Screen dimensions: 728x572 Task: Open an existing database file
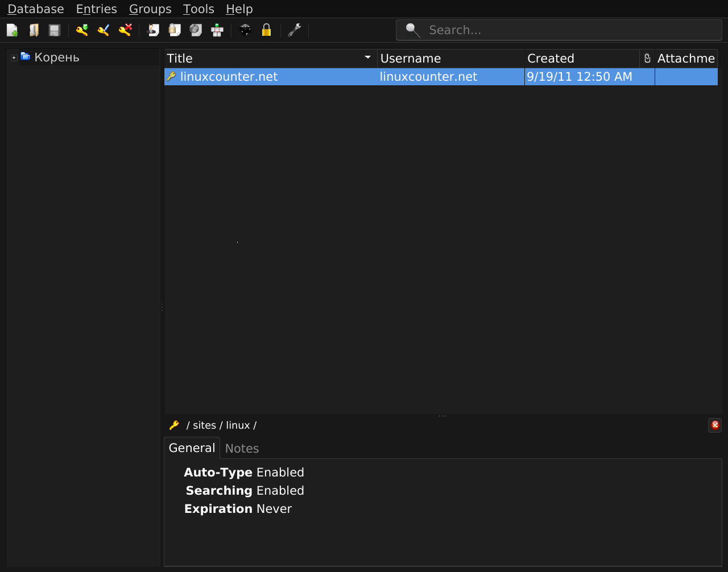click(34, 30)
